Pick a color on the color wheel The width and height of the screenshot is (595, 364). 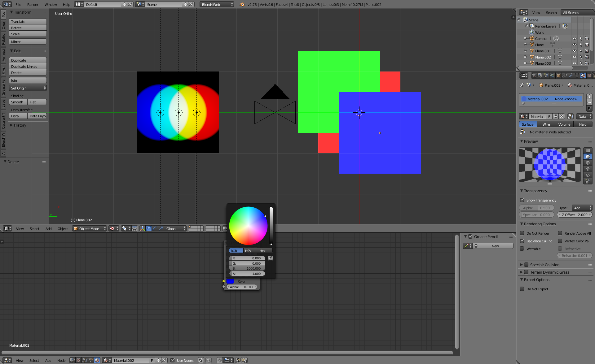pyautogui.click(x=248, y=225)
